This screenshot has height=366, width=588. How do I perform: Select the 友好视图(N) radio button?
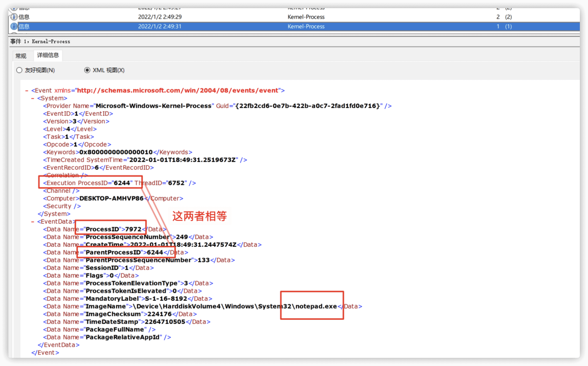click(19, 70)
